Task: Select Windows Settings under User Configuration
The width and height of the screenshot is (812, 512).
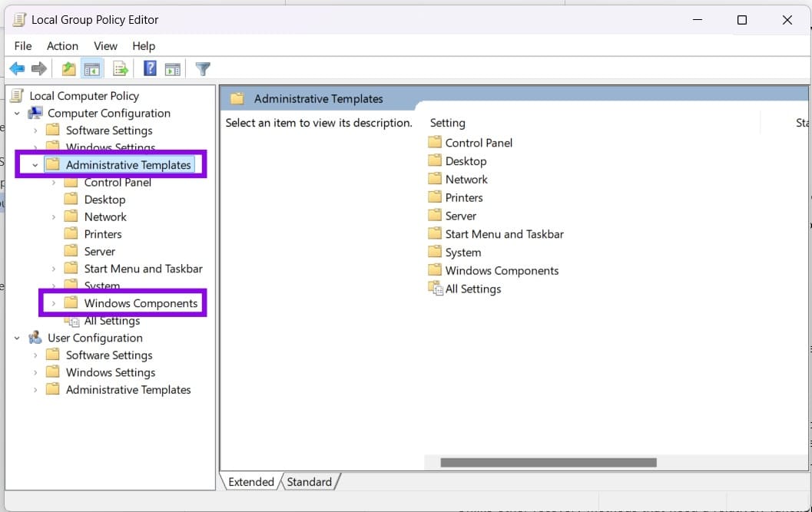Action: click(x=111, y=372)
